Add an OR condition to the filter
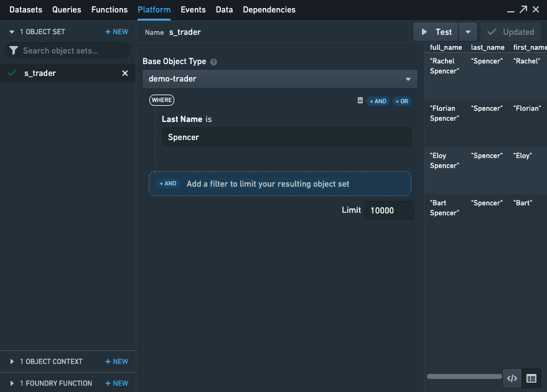 point(402,101)
